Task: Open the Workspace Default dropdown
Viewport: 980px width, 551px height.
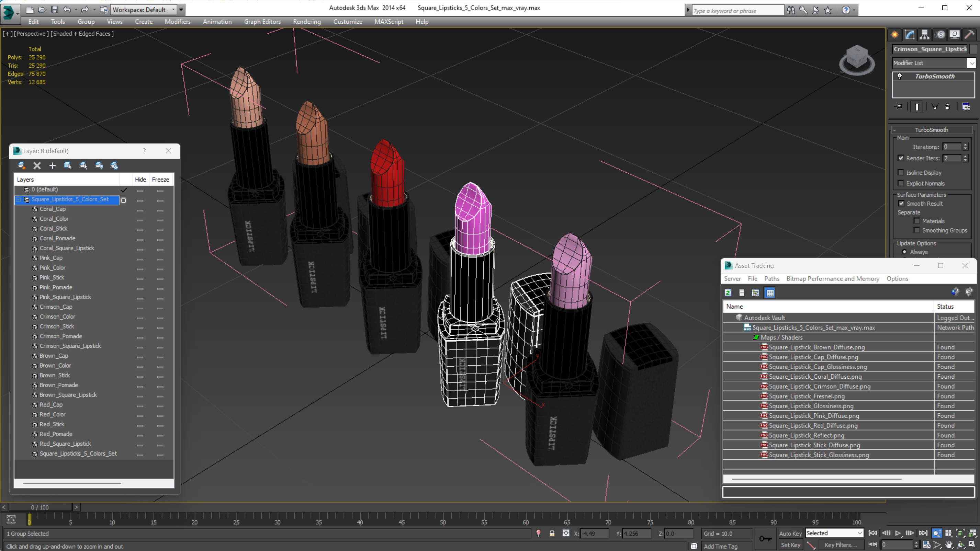Action: (173, 10)
